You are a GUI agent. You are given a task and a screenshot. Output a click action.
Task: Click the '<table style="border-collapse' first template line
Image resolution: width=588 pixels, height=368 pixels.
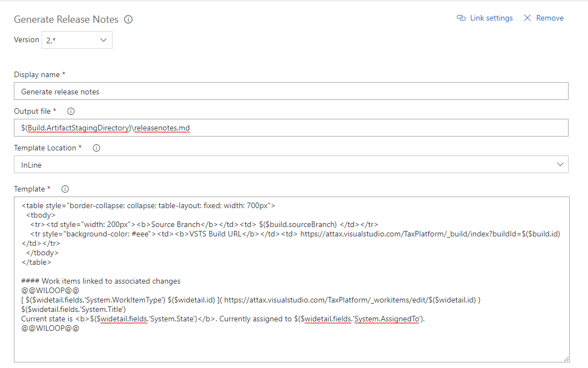149,205
